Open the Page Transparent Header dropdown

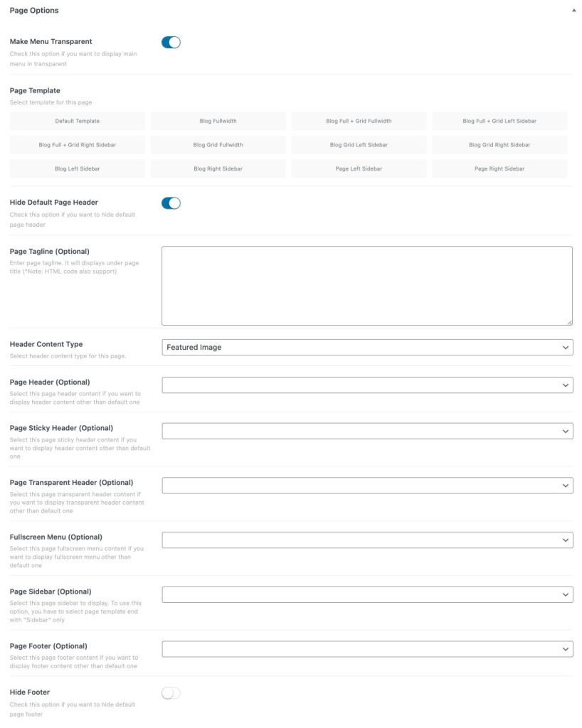point(367,485)
